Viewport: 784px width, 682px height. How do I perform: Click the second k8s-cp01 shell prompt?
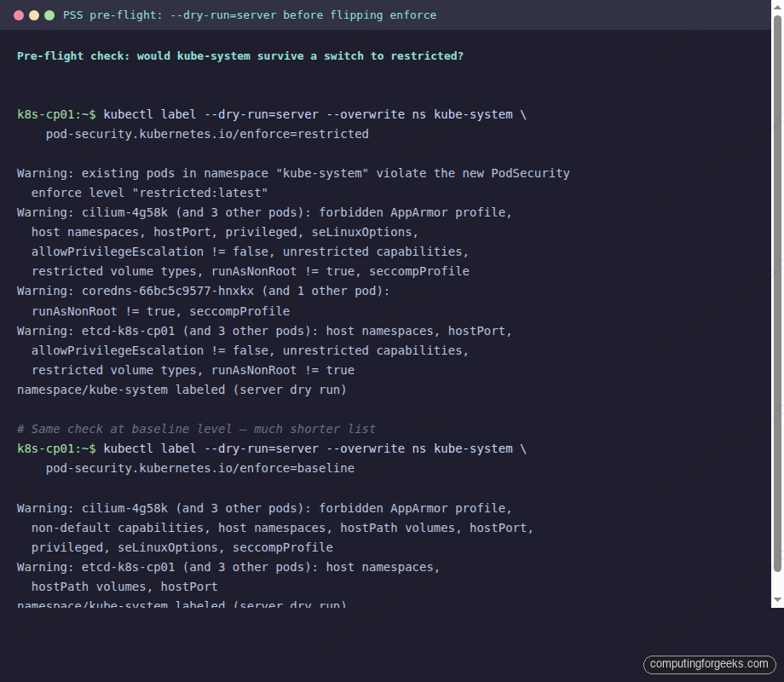[x=56, y=448]
